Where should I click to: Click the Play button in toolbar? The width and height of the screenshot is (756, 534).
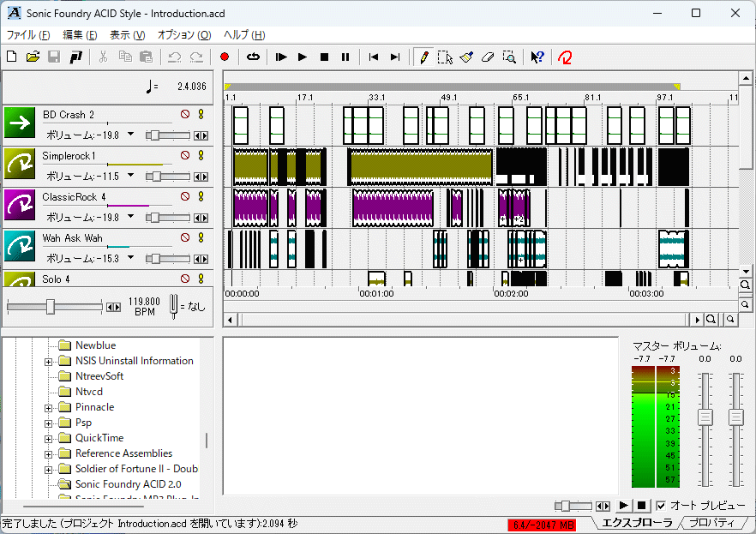click(303, 57)
